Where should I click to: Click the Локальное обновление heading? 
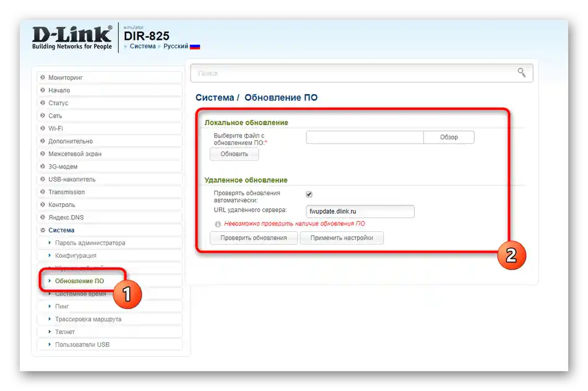coord(246,123)
